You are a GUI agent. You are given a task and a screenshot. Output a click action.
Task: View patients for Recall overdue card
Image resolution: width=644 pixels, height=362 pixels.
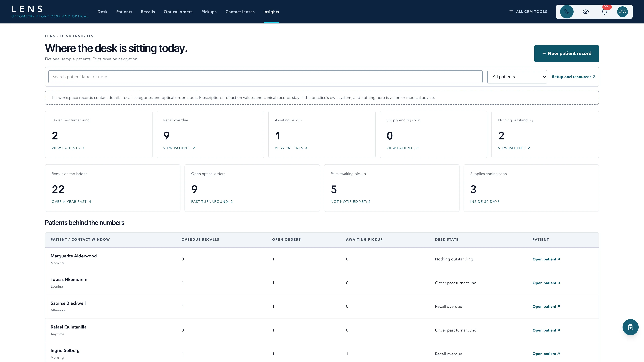pos(179,148)
